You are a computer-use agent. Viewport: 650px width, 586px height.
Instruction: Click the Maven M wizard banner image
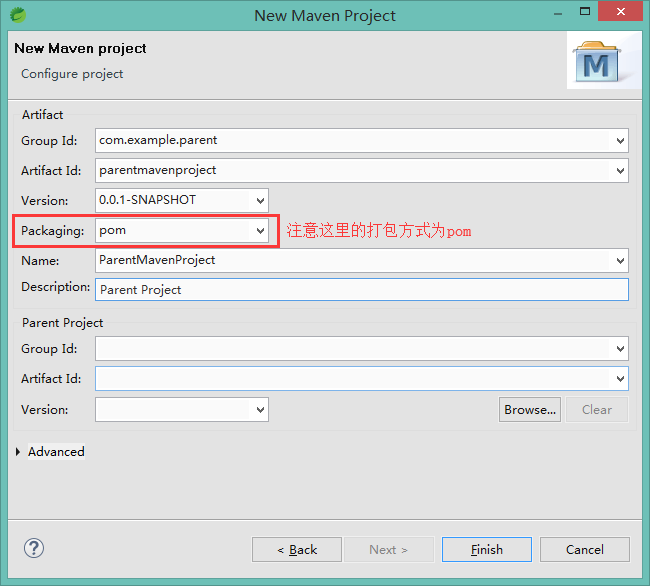click(x=604, y=61)
